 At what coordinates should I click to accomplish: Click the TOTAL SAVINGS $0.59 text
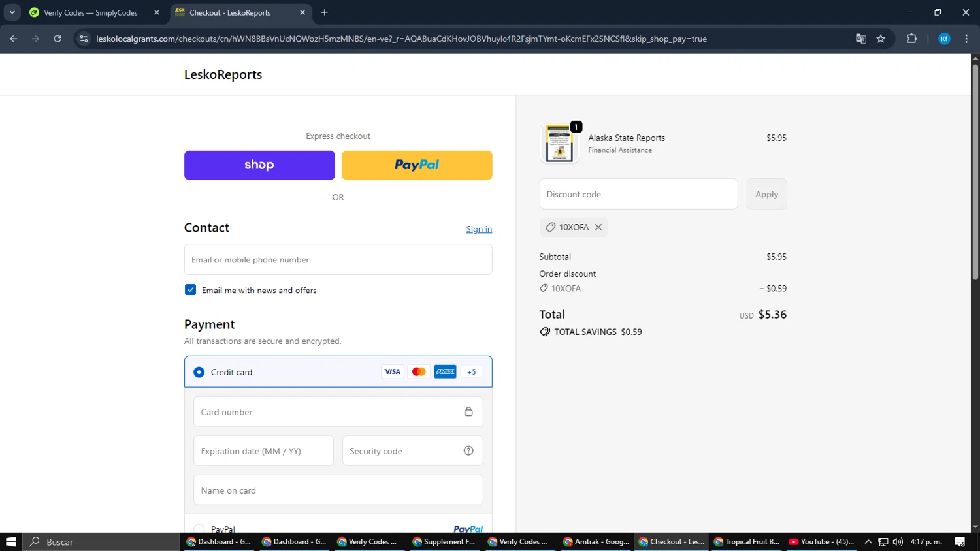[598, 332]
